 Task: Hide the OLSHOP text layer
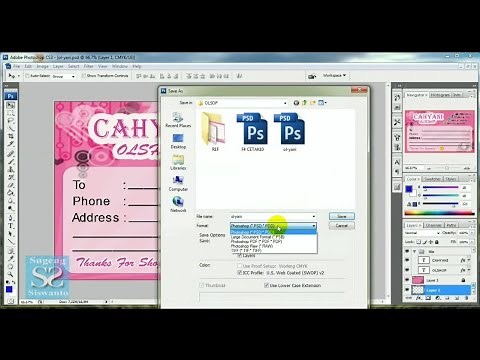[407, 270]
